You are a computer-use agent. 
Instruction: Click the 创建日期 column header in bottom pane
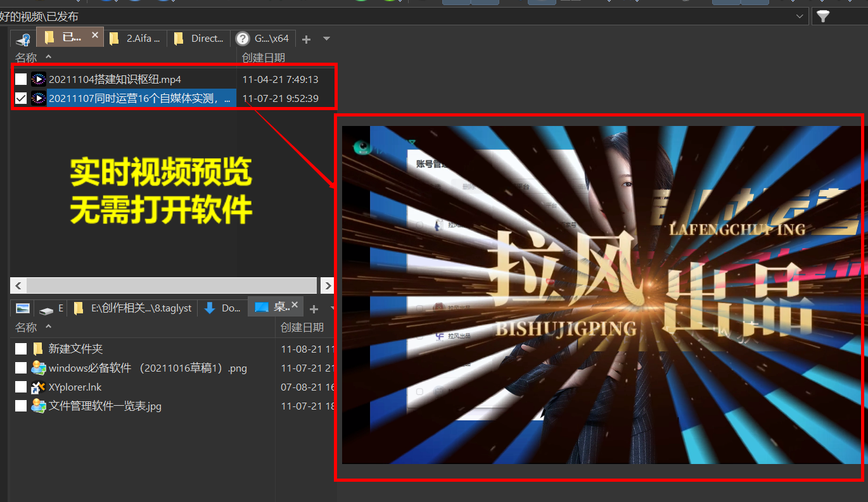click(302, 327)
